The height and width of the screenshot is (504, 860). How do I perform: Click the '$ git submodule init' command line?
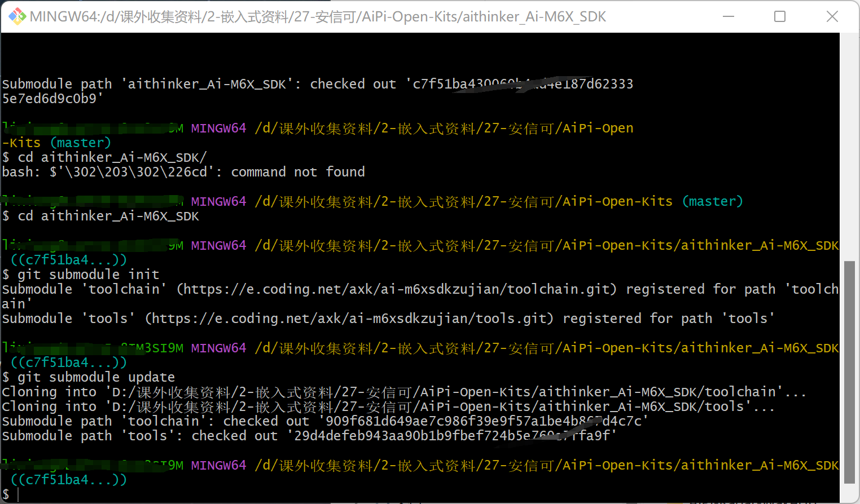[81, 275]
